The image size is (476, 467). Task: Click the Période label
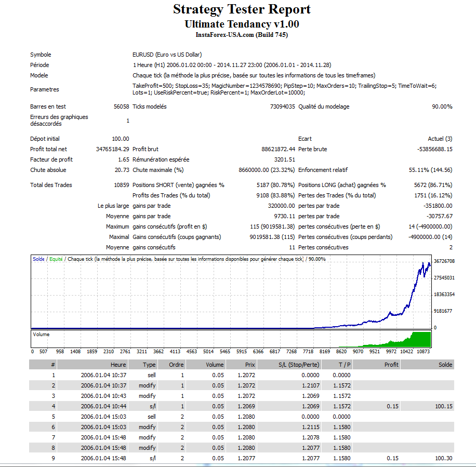coord(39,65)
